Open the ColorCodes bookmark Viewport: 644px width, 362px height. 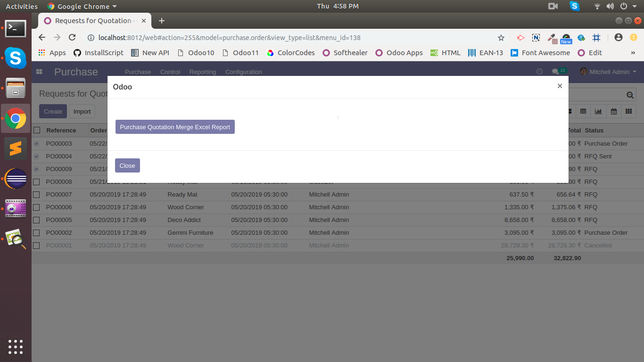click(290, 53)
